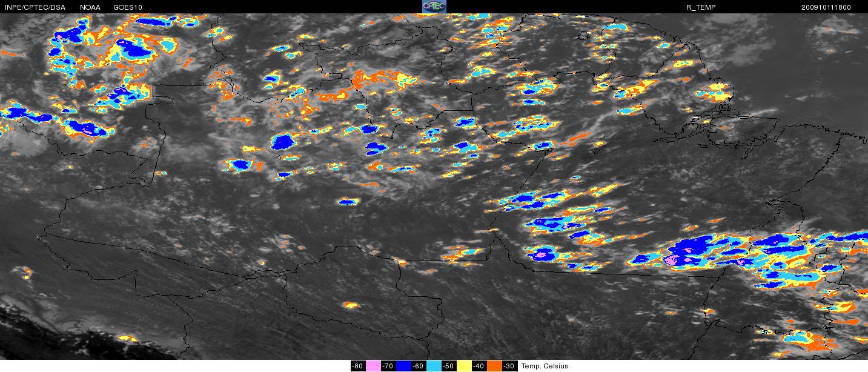Select the pink legend color swatch

[x=373, y=366]
